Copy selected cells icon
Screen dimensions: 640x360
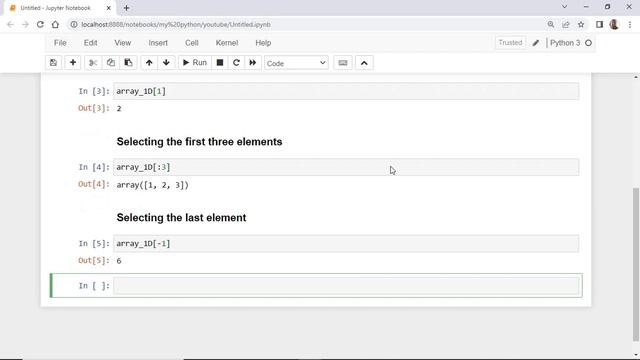pos(111,63)
